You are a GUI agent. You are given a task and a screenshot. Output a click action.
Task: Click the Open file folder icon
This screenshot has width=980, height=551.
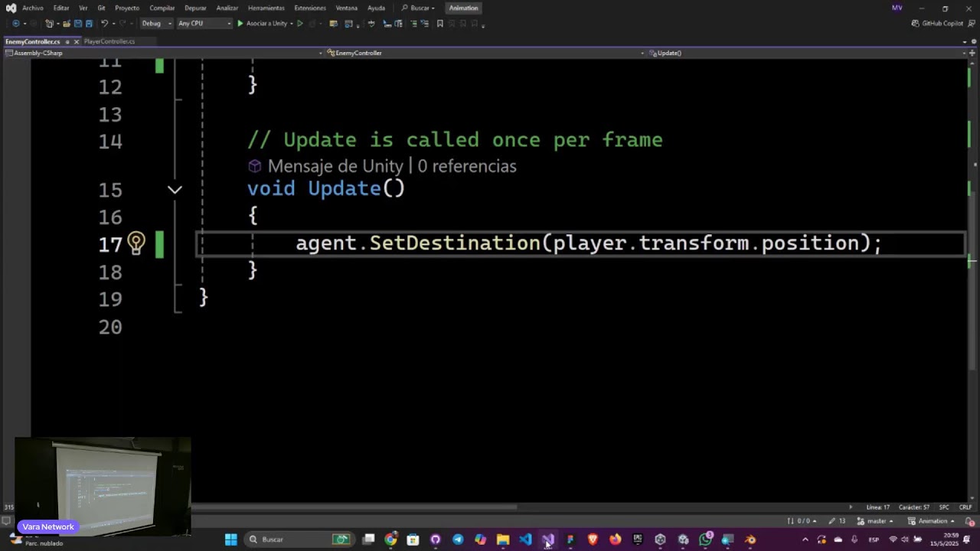pos(66,24)
